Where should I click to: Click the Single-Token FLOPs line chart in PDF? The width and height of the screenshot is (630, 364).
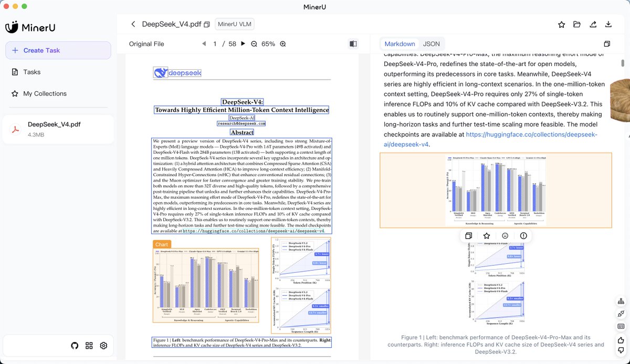302,260
